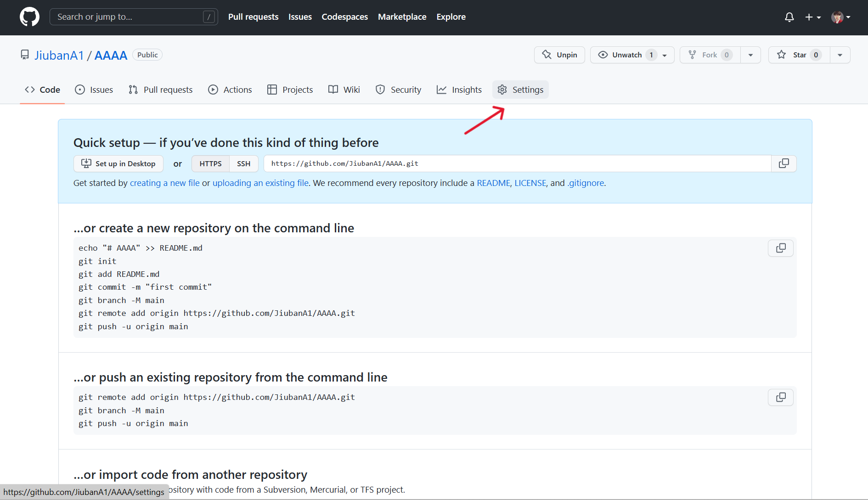Open the LICENSE link
Screen dimensions: 868x500
tap(530, 183)
